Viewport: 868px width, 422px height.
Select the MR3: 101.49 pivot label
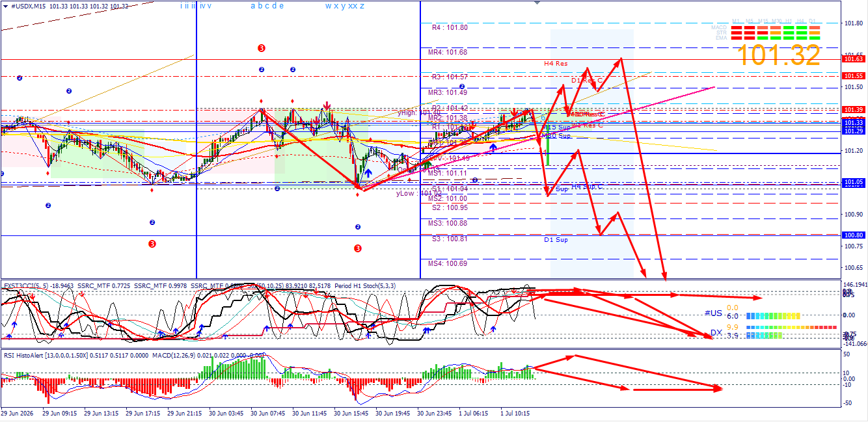click(x=448, y=92)
